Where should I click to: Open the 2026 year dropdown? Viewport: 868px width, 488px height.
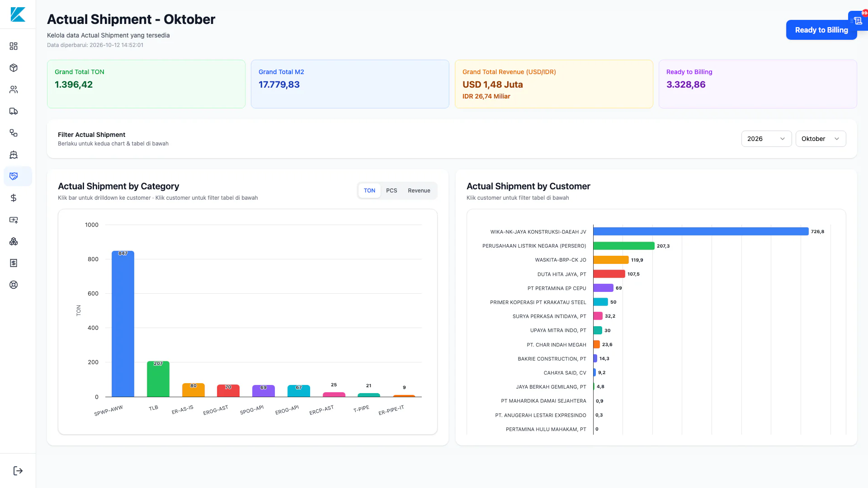tap(766, 139)
